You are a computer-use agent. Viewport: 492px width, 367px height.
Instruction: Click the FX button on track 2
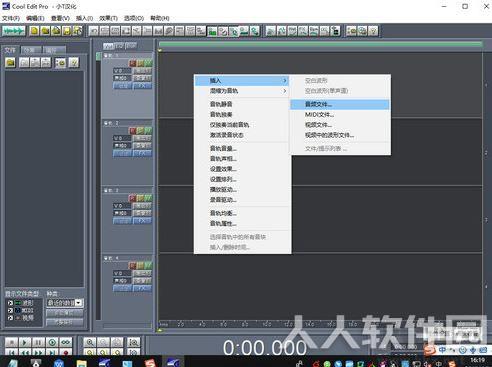tap(142, 153)
